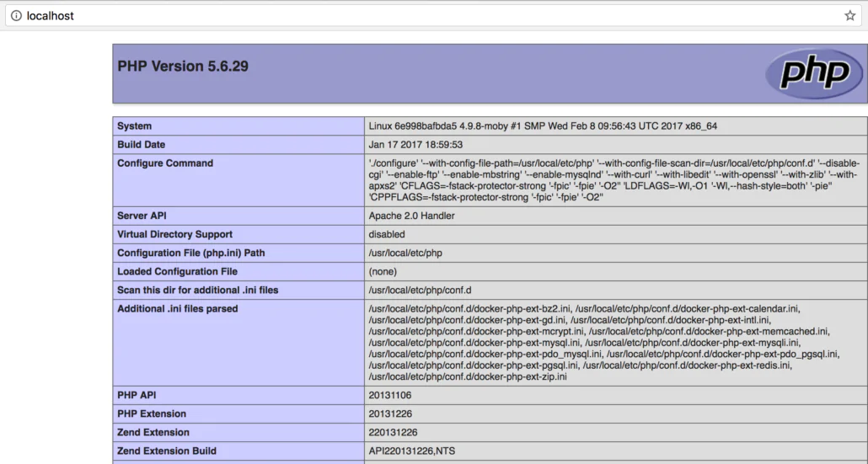Viewport: 868px width, 464px height.
Task: Select the /usr/local/etc/php path value
Action: click(x=405, y=253)
